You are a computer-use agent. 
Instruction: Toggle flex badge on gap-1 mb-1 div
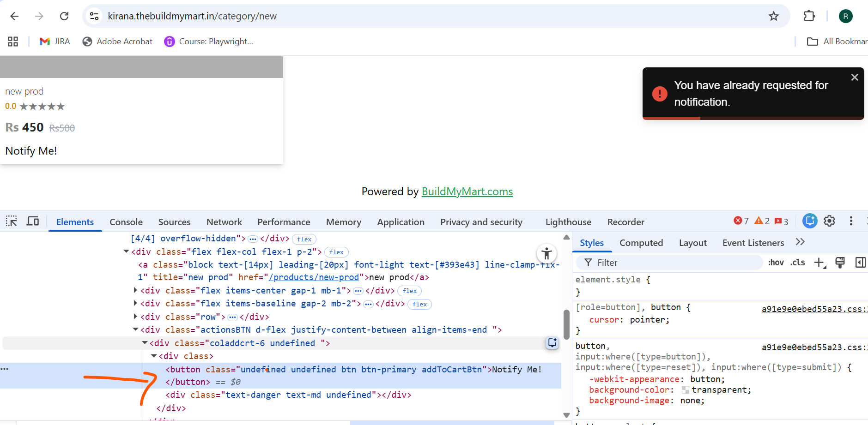click(410, 291)
